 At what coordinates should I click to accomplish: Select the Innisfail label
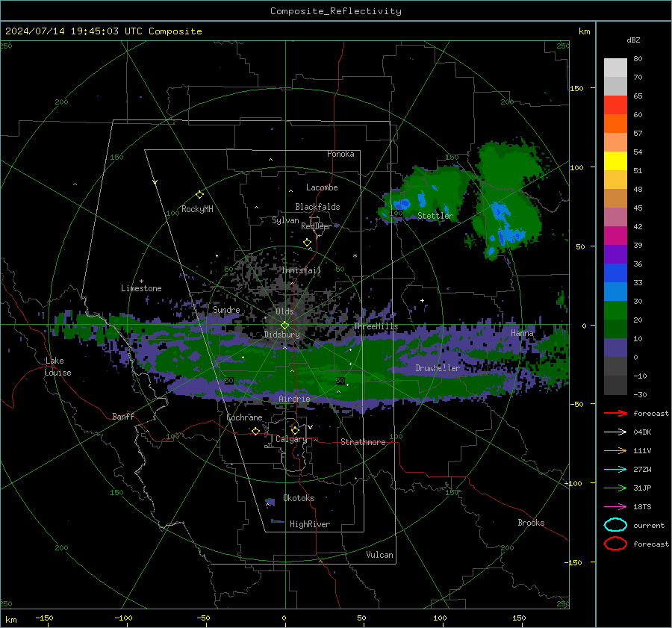tap(301, 270)
